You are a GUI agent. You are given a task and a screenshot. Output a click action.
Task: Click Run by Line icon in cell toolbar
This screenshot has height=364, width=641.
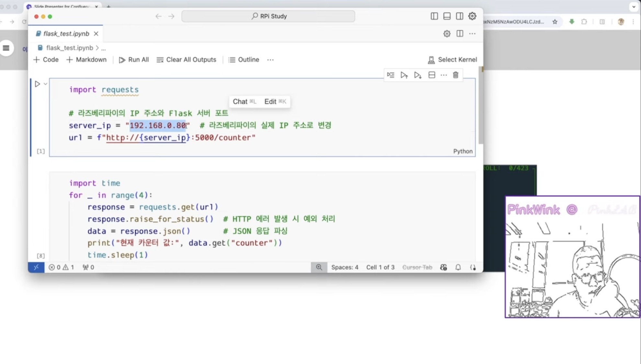tap(391, 75)
